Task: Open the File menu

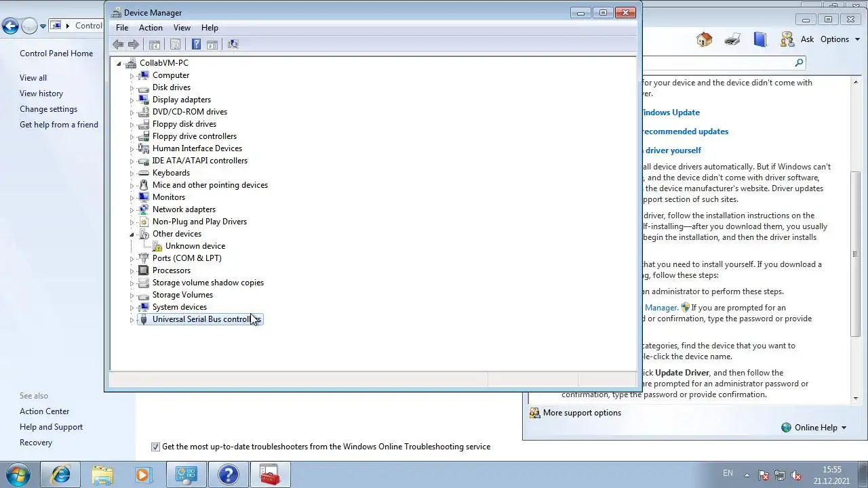Action: pos(122,28)
